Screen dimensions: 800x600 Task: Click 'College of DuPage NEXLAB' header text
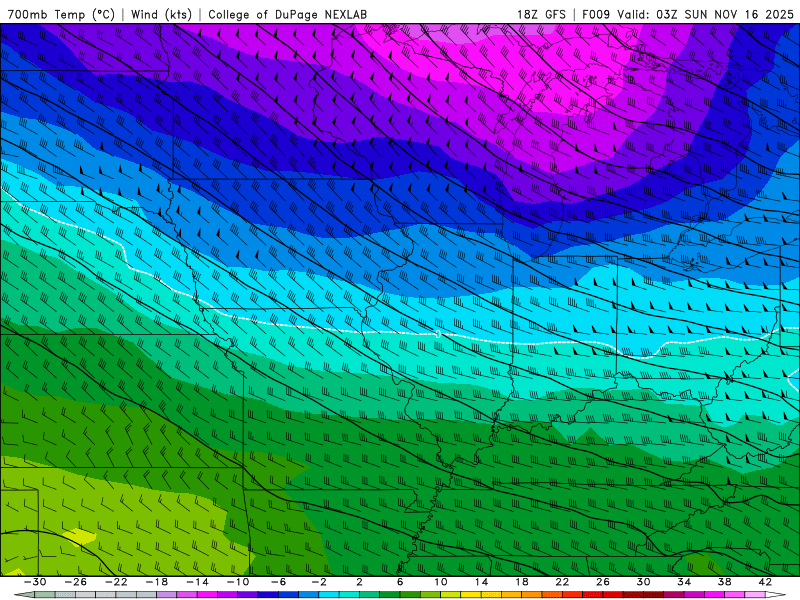(287, 14)
